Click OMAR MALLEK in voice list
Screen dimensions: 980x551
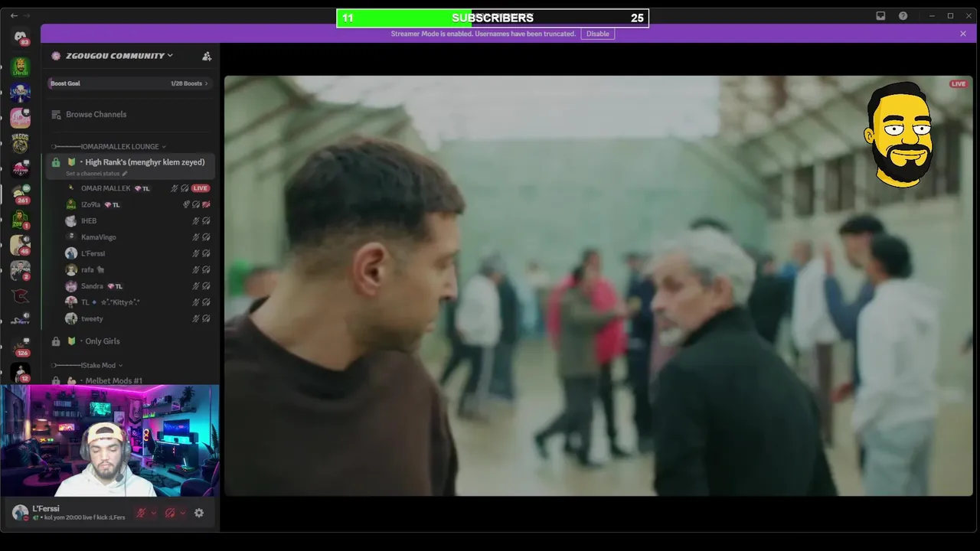(106, 188)
